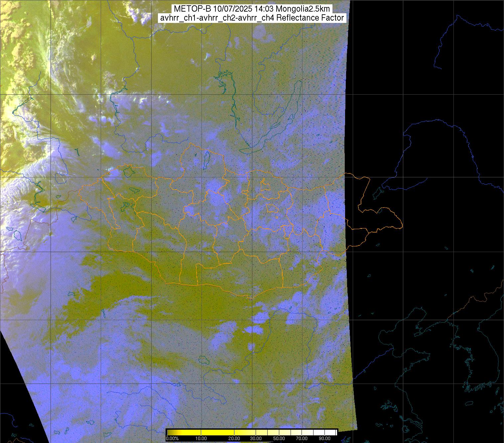The height and width of the screenshot is (443, 504).
Task: Click the 20.00 label on the color scale
Action: pyautogui.click(x=234, y=438)
